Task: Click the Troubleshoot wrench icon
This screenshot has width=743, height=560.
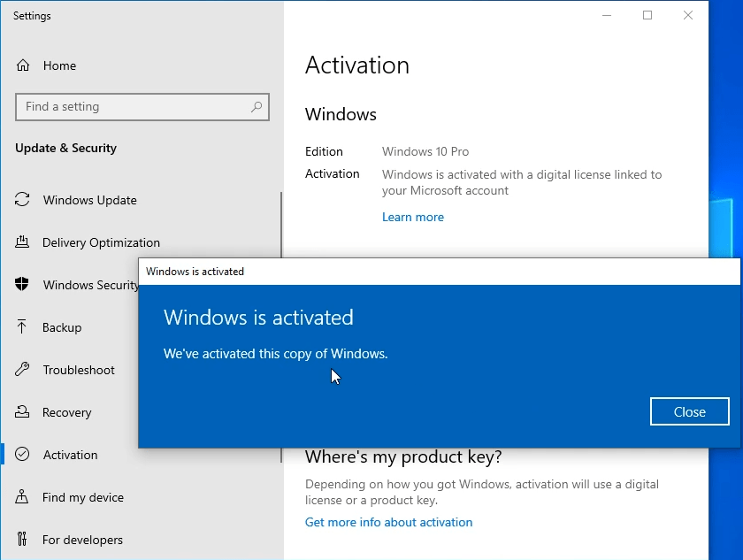Action: coord(22,369)
